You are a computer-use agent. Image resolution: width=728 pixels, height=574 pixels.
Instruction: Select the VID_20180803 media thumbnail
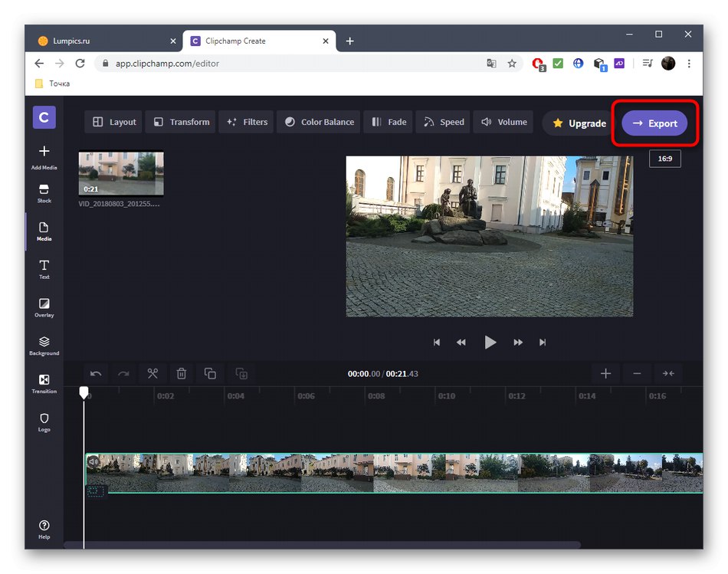120,172
